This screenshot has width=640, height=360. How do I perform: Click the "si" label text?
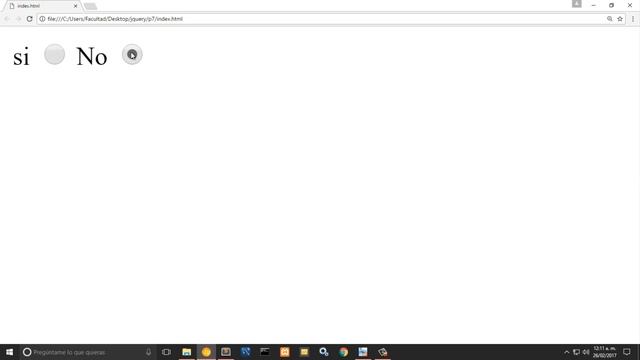click(x=21, y=57)
